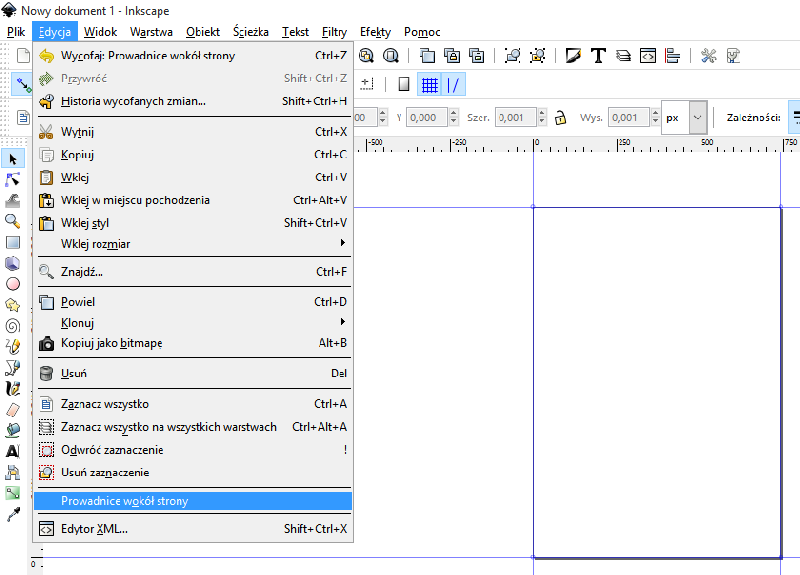Select the Connector tool

click(x=13, y=472)
